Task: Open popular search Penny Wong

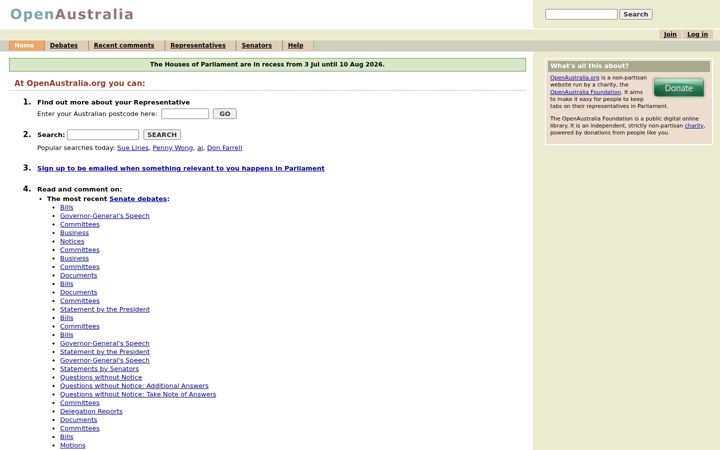Action: pyautogui.click(x=173, y=148)
